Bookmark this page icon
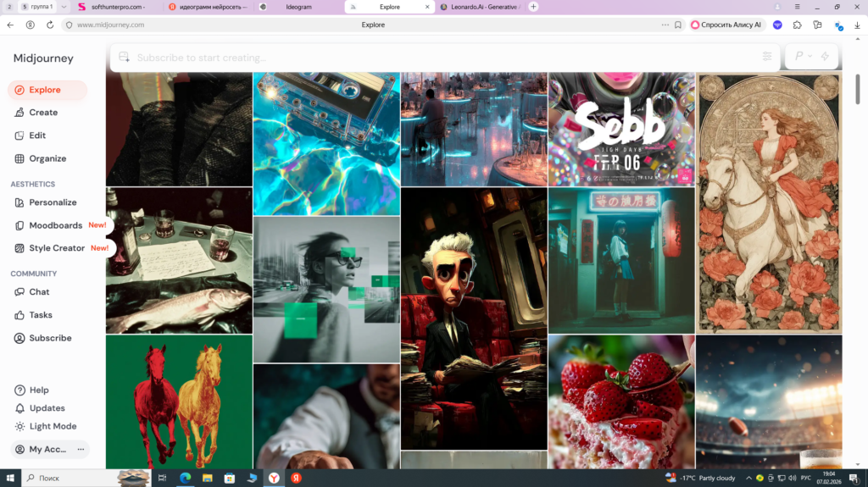This screenshot has width=868, height=487. point(677,25)
